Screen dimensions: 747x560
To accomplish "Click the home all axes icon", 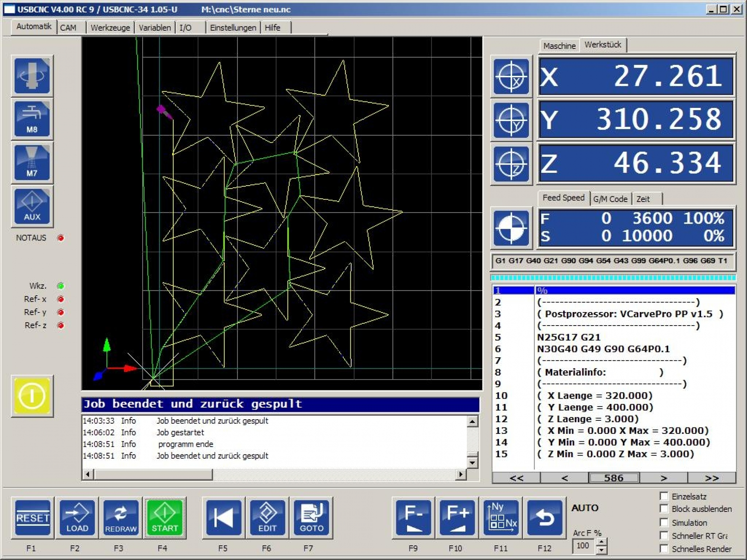I will (511, 228).
